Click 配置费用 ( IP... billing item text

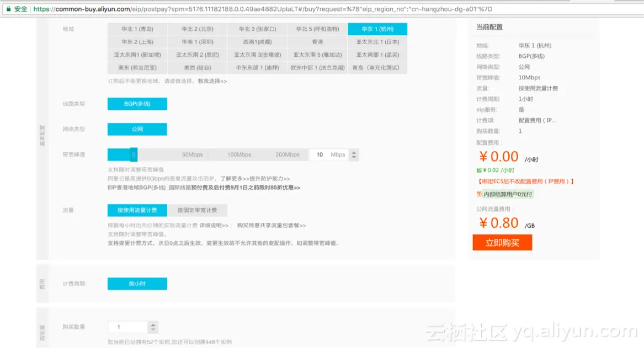click(x=537, y=120)
